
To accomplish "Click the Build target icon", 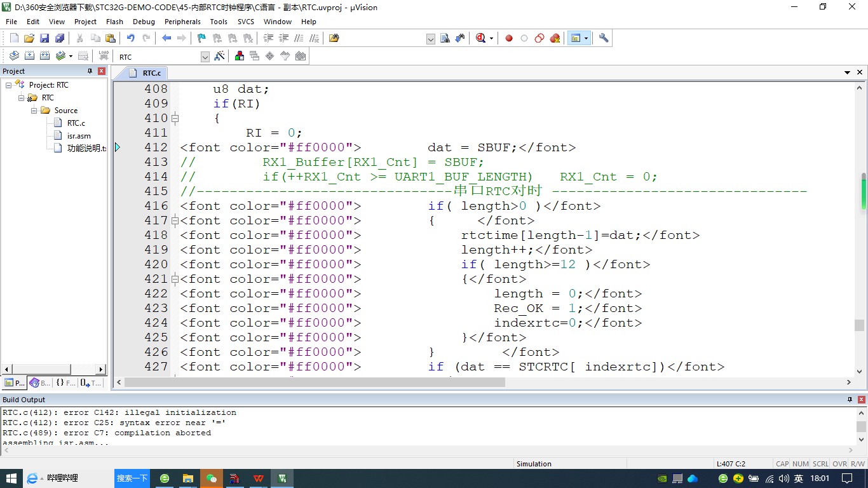I will tap(29, 56).
